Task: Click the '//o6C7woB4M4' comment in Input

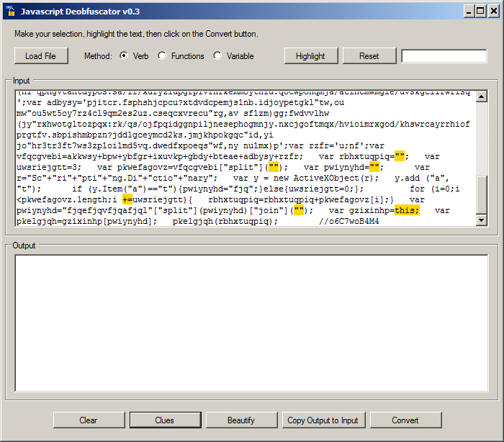Action: coord(349,221)
